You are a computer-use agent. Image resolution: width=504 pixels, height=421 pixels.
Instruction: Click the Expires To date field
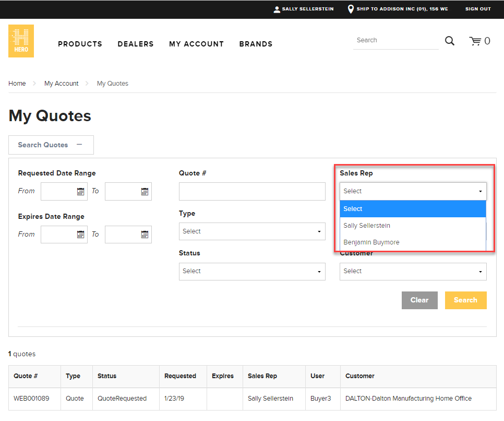pos(128,235)
